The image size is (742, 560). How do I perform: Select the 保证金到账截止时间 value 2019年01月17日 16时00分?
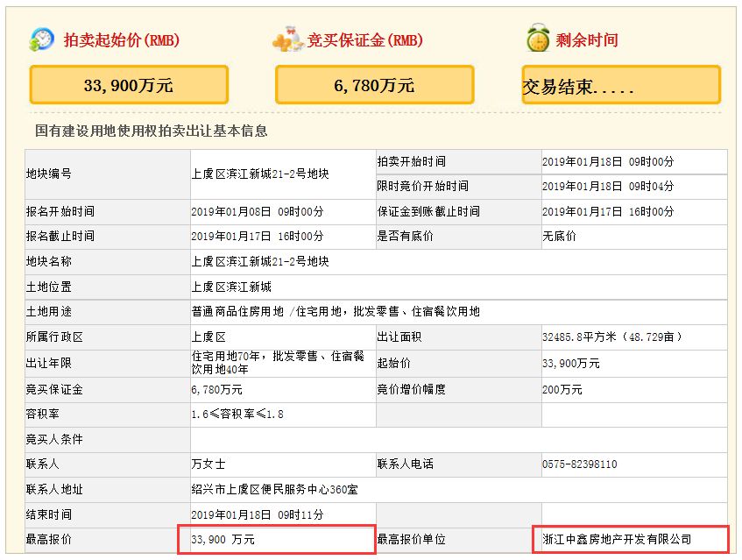click(x=608, y=211)
